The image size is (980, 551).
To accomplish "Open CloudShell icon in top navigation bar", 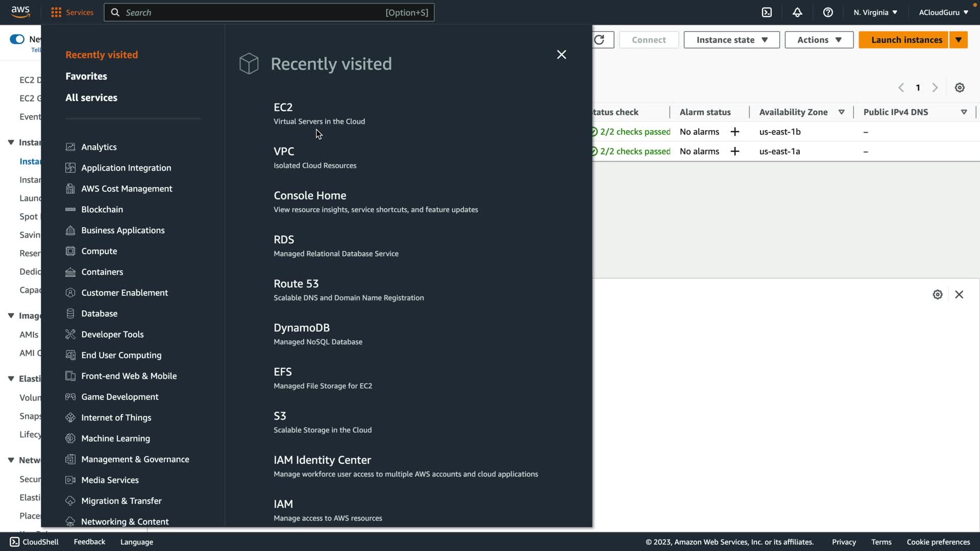I will pyautogui.click(x=767, y=12).
